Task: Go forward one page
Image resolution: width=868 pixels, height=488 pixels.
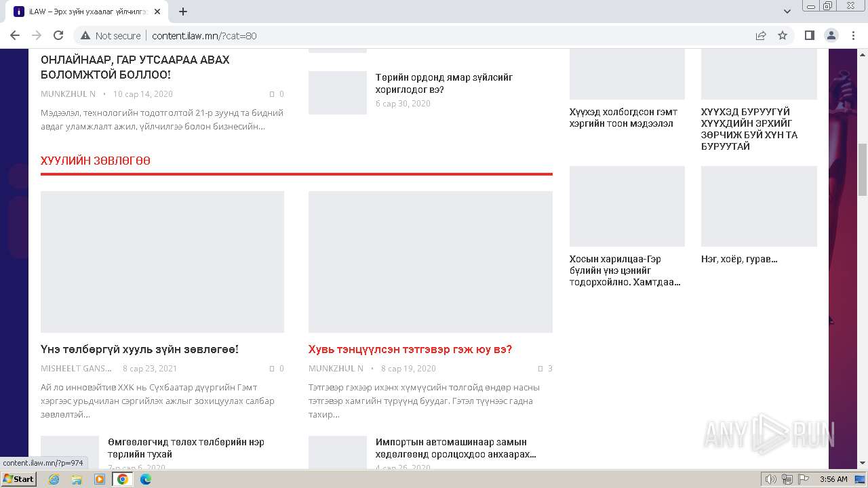Action: pos(37,35)
